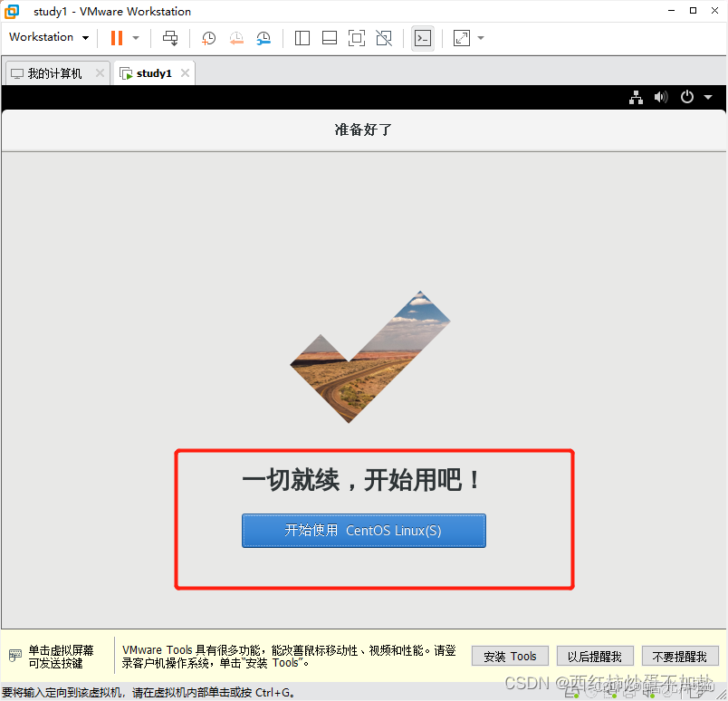Toggle the thumbnail bar panel

point(330,38)
